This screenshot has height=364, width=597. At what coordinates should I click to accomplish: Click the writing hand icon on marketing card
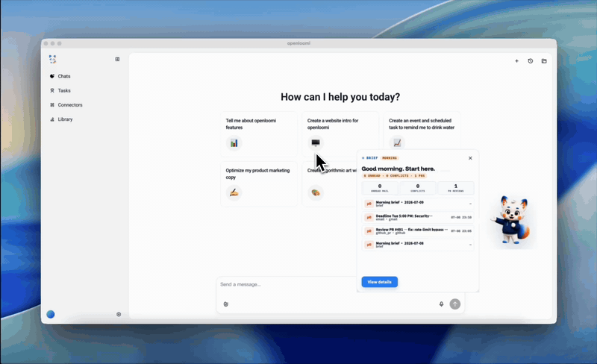pyautogui.click(x=234, y=192)
